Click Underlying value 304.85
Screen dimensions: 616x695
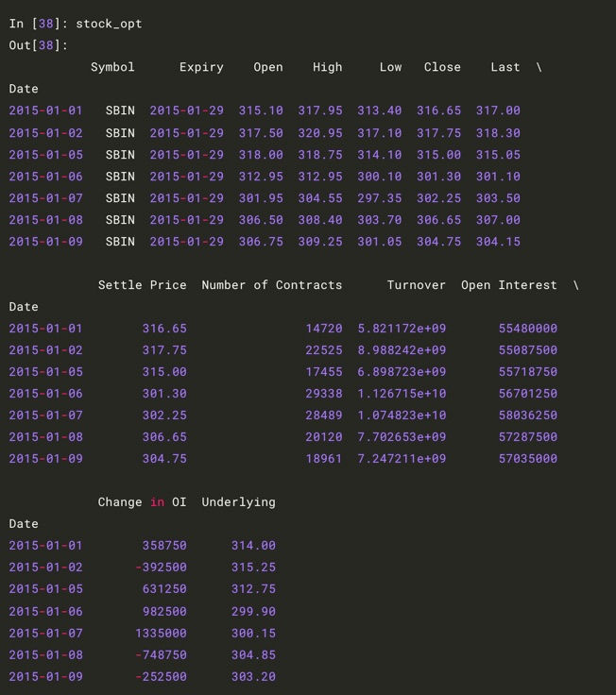point(253,655)
